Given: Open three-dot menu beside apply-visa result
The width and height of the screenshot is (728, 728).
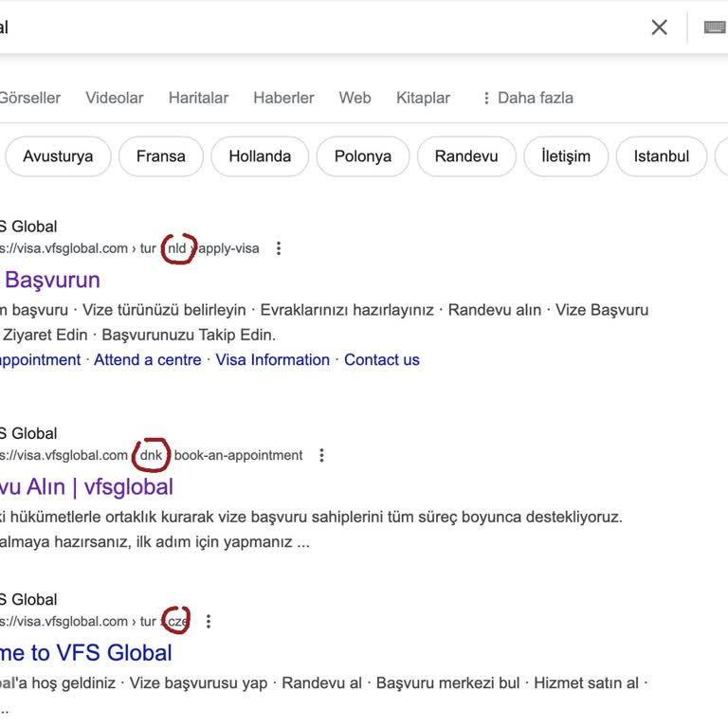Looking at the screenshot, I should pos(279,248).
